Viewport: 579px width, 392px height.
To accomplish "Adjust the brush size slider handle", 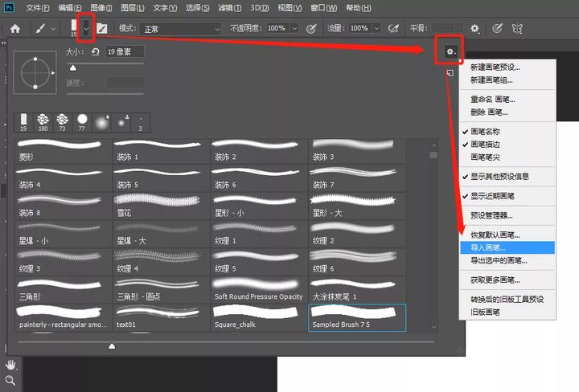I will click(x=73, y=67).
